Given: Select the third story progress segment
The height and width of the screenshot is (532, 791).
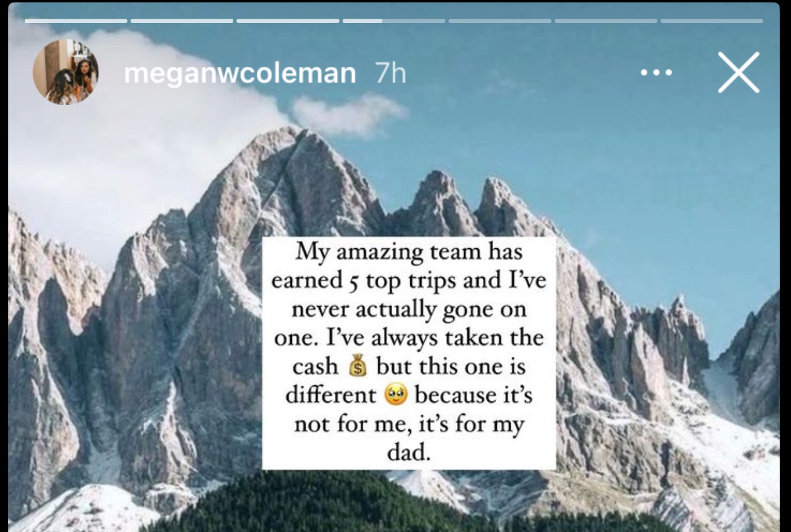Looking at the screenshot, I should coord(288,21).
